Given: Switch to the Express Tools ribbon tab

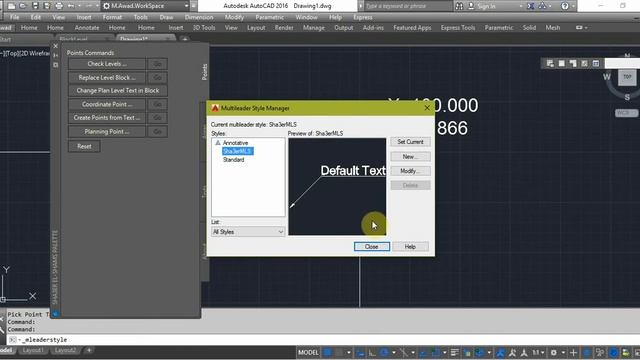Looking at the screenshot, I should click(458, 28).
